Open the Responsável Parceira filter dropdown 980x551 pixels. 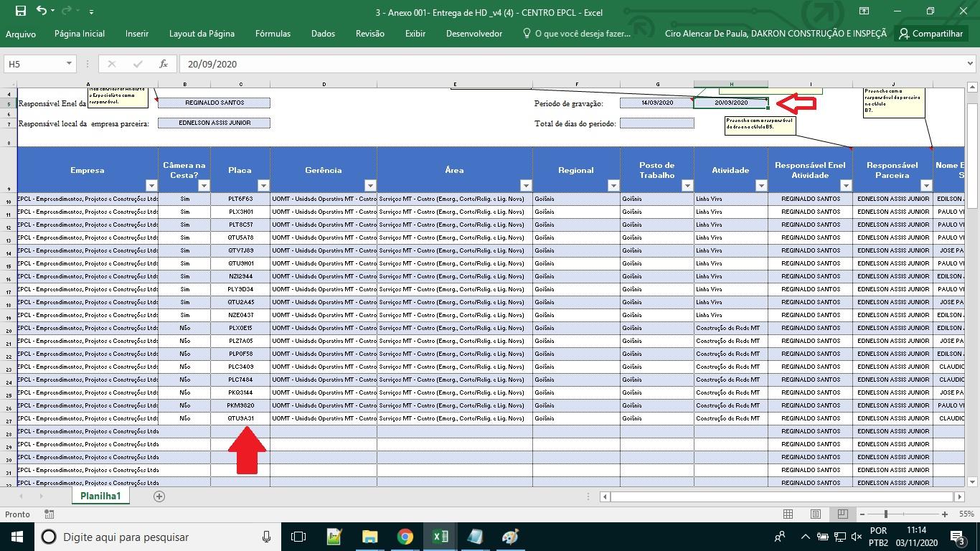coord(926,186)
